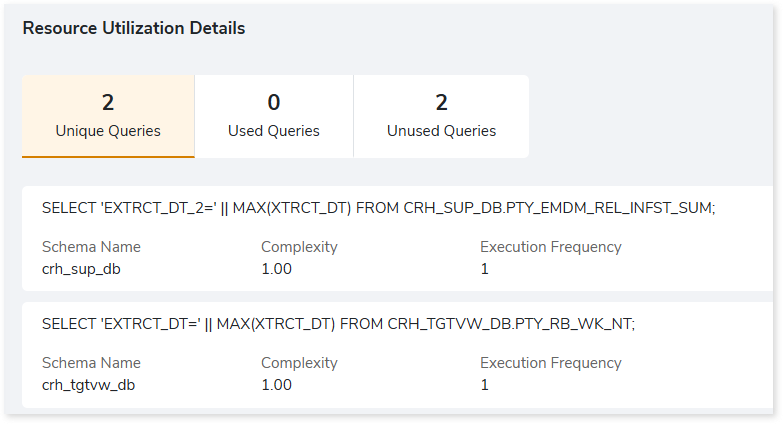Select the PTY_EMDM_REL_INFST_SUM query text
The width and height of the screenshot is (783, 424).
[378, 208]
